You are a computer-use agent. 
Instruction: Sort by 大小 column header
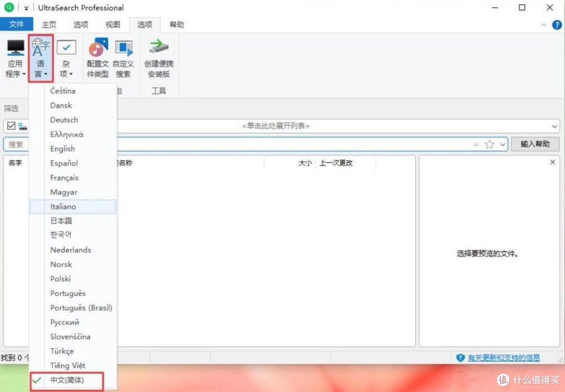click(x=305, y=163)
